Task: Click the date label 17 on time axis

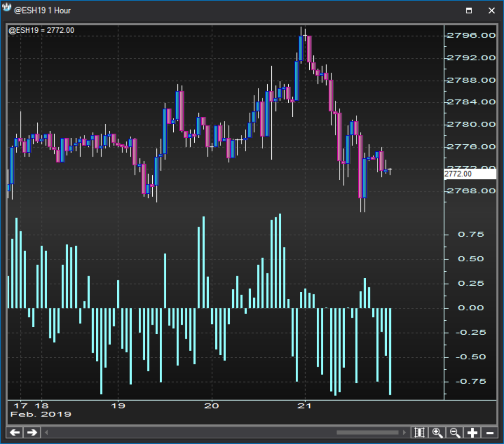Action: (x=21, y=406)
